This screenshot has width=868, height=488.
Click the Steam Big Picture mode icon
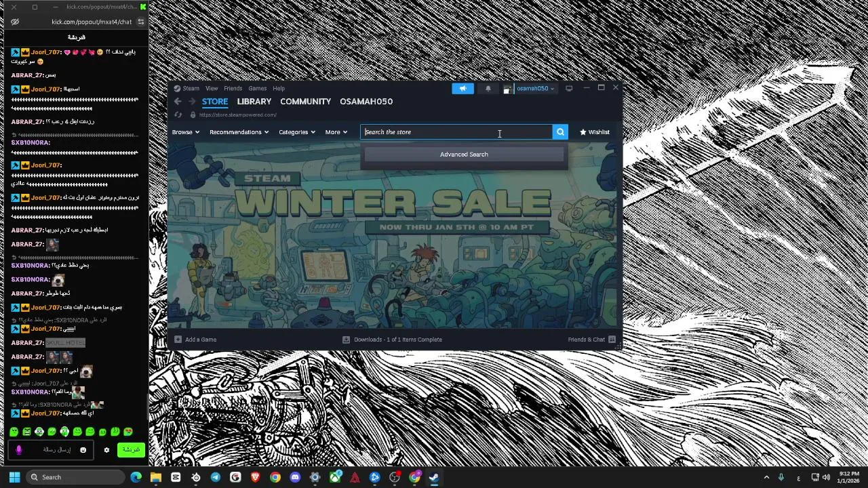tap(569, 88)
